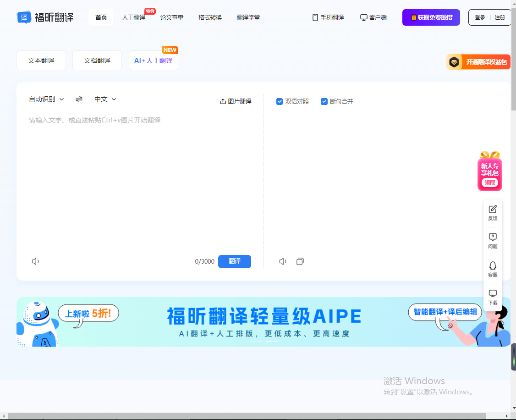Image resolution: width=516 pixels, height=420 pixels.
Task: Switch to the 文档翻译 tab
Action: pos(97,60)
